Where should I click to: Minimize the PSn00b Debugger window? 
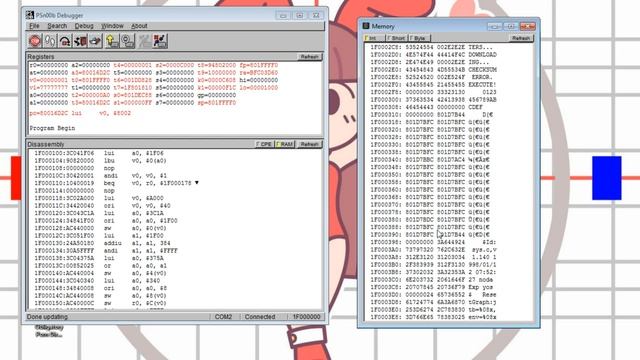[283, 15]
